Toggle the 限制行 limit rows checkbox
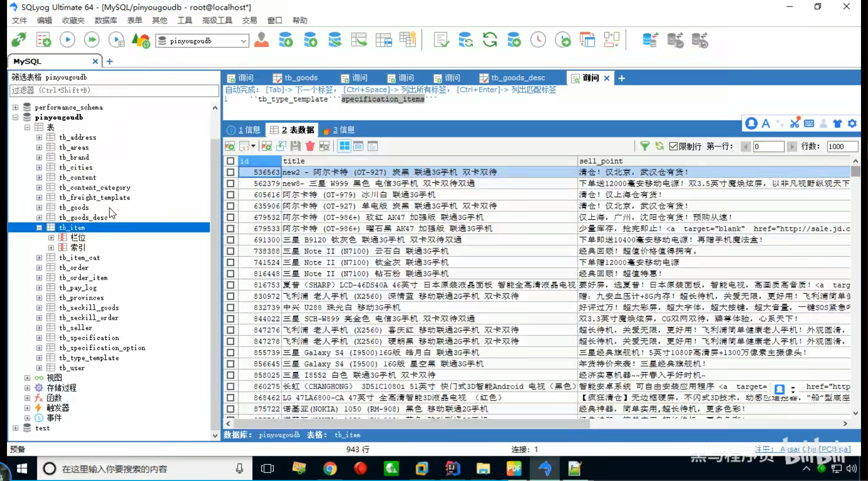The image size is (868, 481). click(x=673, y=146)
